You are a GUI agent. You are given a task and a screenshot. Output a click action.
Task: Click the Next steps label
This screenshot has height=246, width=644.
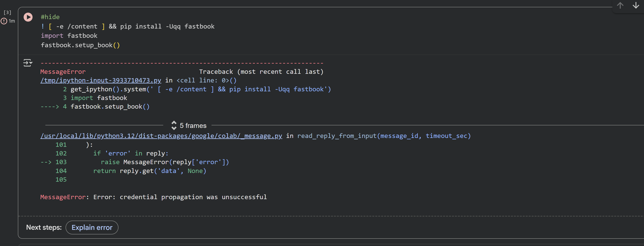point(44,227)
